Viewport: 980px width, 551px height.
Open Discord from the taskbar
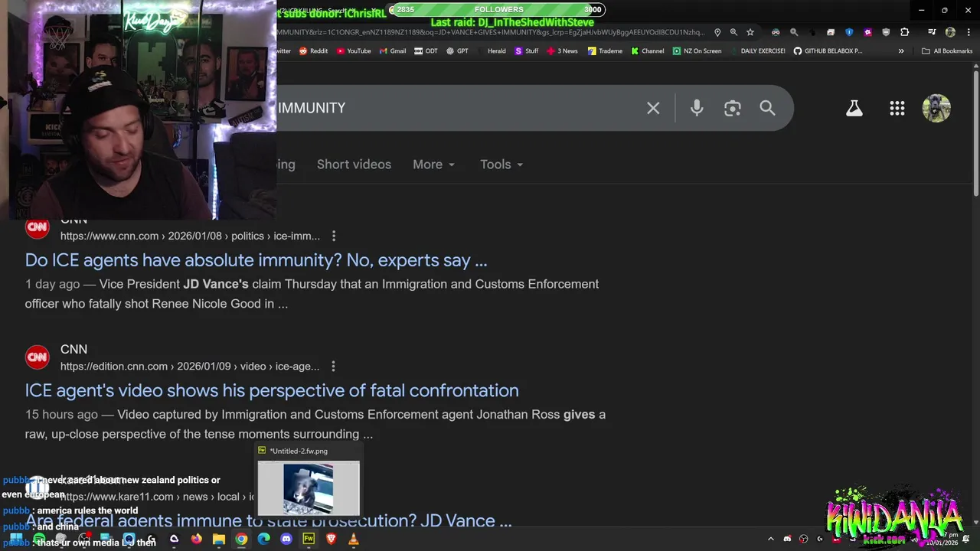tap(286, 539)
